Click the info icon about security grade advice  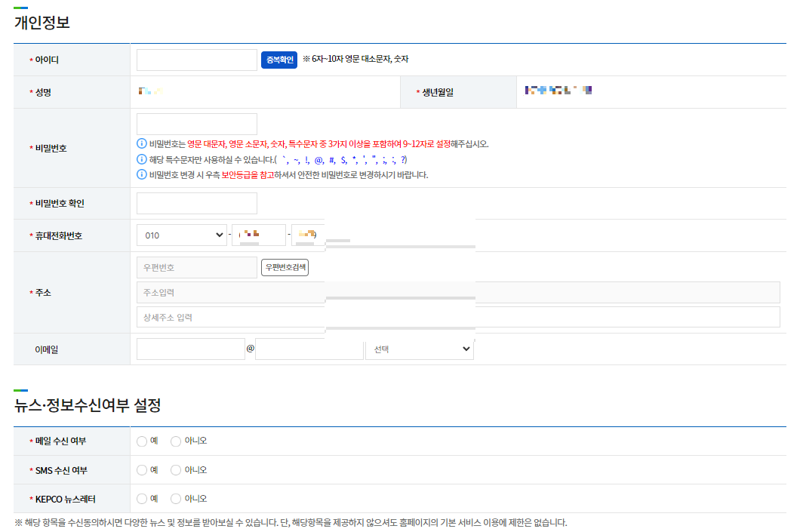click(140, 174)
